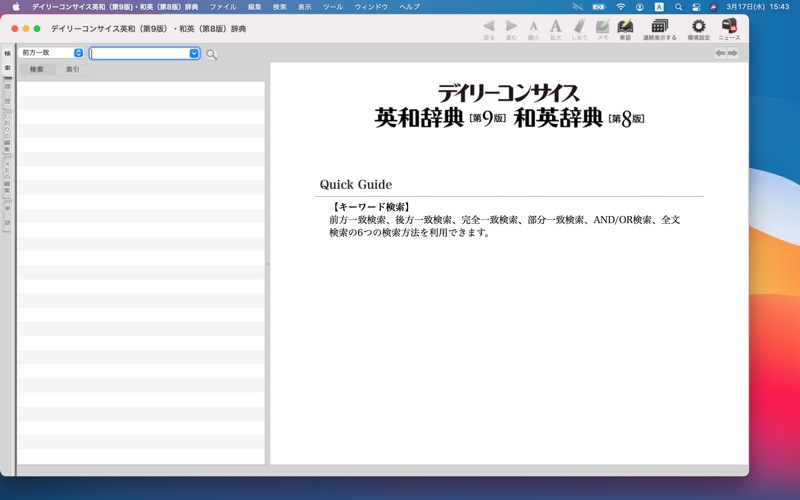Click the メモ note toolbar icon

click(x=602, y=28)
